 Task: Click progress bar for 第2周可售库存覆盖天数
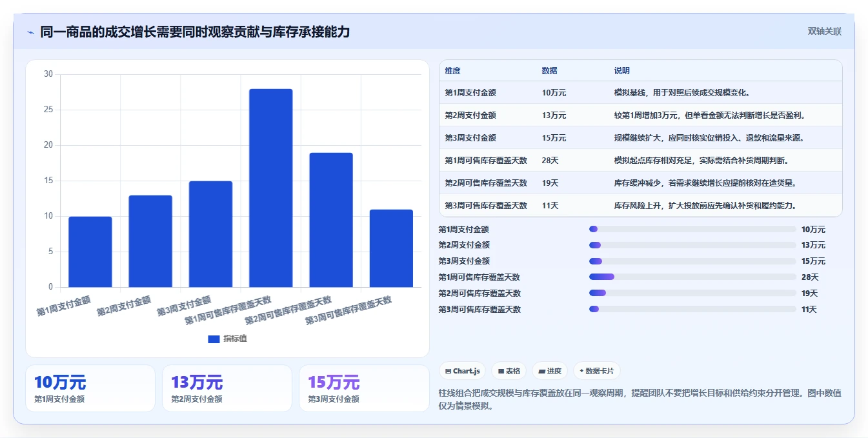[x=692, y=293]
